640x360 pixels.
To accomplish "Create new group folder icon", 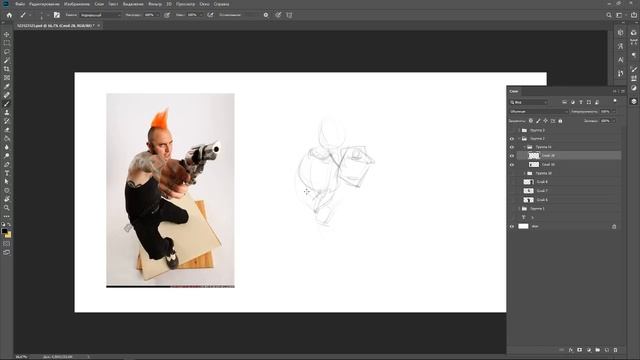I will pos(598,350).
